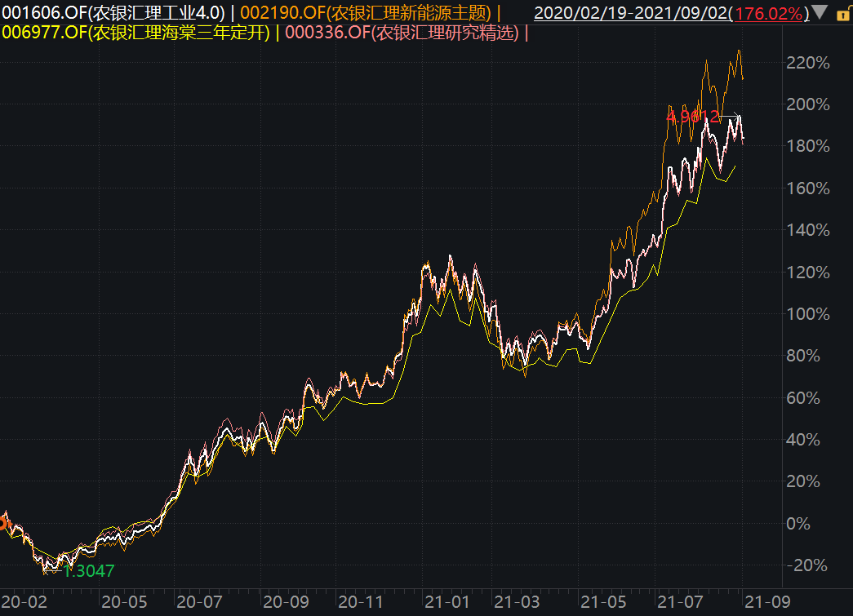Click the 100% y-axis label
This screenshot has height=616, width=853.
click(x=808, y=314)
